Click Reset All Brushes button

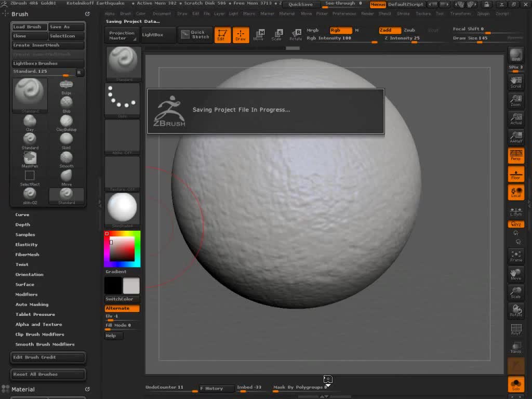click(48, 374)
